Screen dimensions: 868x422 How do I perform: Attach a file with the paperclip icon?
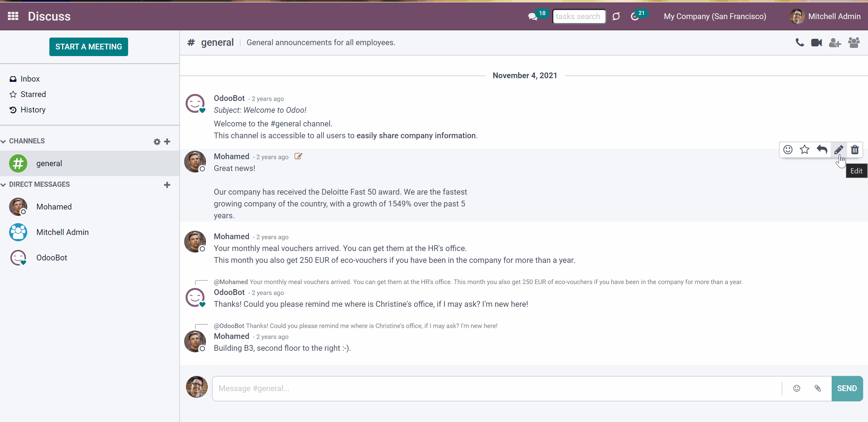tap(818, 388)
